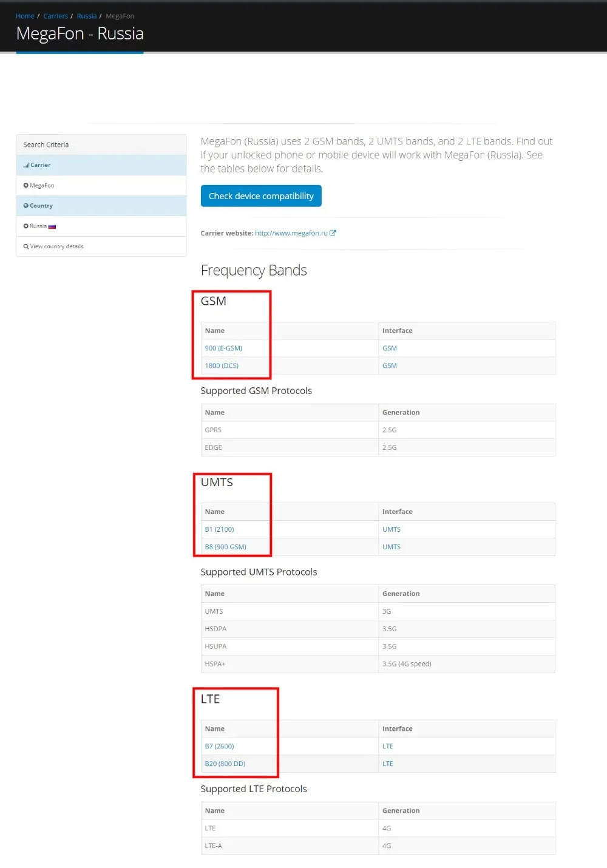Click the LTE-A protocol cell
This screenshot has height=868, width=607.
coord(290,846)
